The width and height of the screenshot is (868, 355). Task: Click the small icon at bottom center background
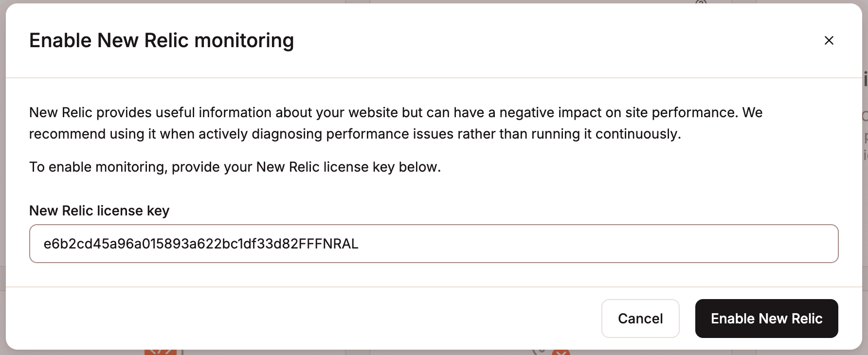(359, 352)
